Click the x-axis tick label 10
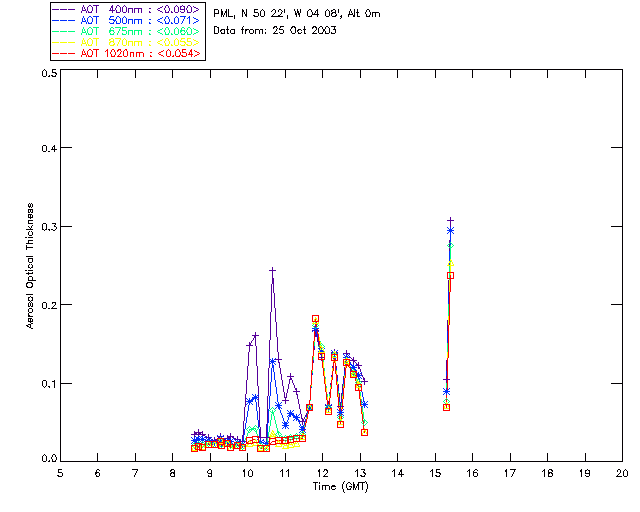Image resolution: width=640 pixels, height=512 pixels. click(x=247, y=473)
